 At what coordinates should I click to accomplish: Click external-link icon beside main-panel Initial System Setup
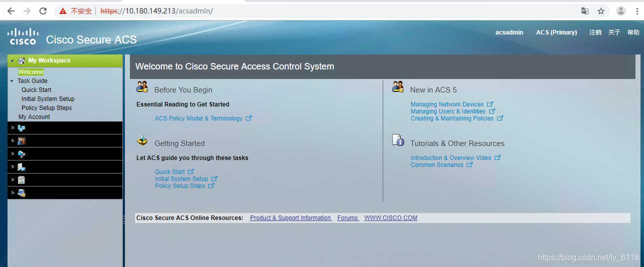(x=214, y=179)
